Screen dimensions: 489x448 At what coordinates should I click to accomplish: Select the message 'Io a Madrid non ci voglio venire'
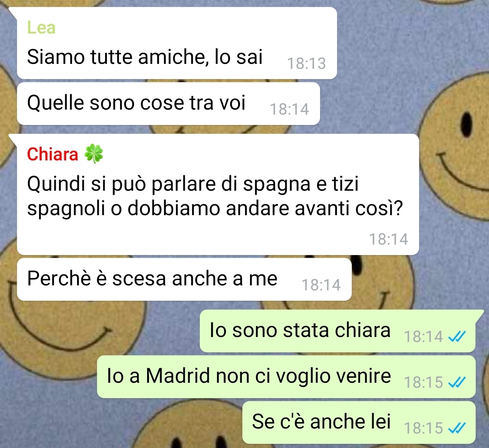pyautogui.click(x=286, y=376)
